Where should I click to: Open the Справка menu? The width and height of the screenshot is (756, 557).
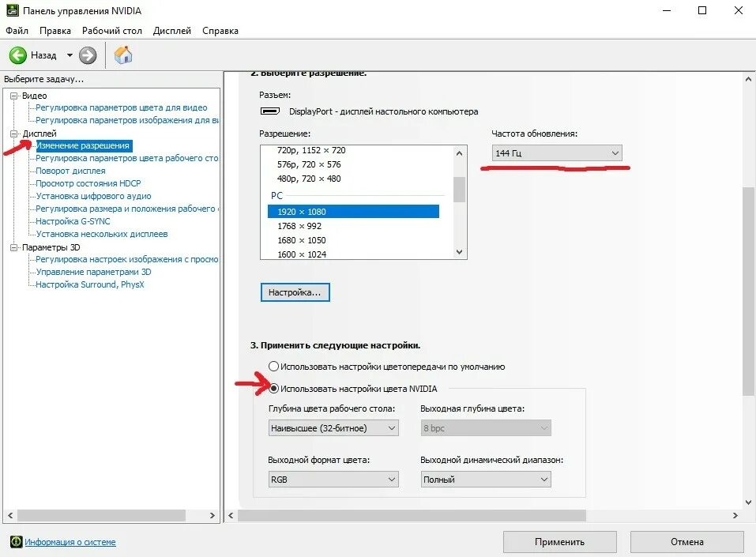[220, 31]
